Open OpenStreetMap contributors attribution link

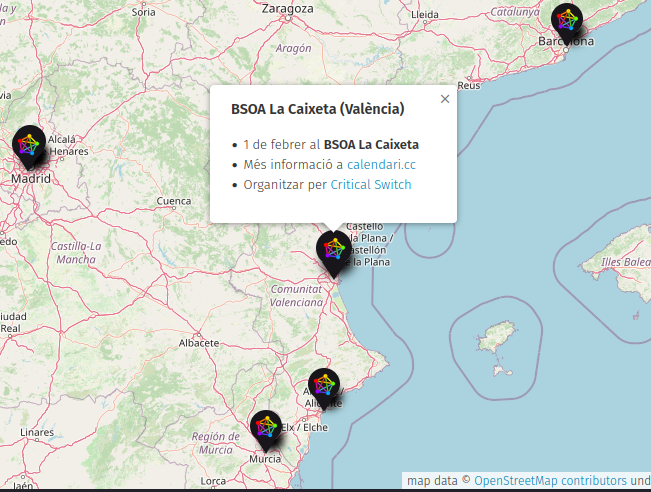550,481
